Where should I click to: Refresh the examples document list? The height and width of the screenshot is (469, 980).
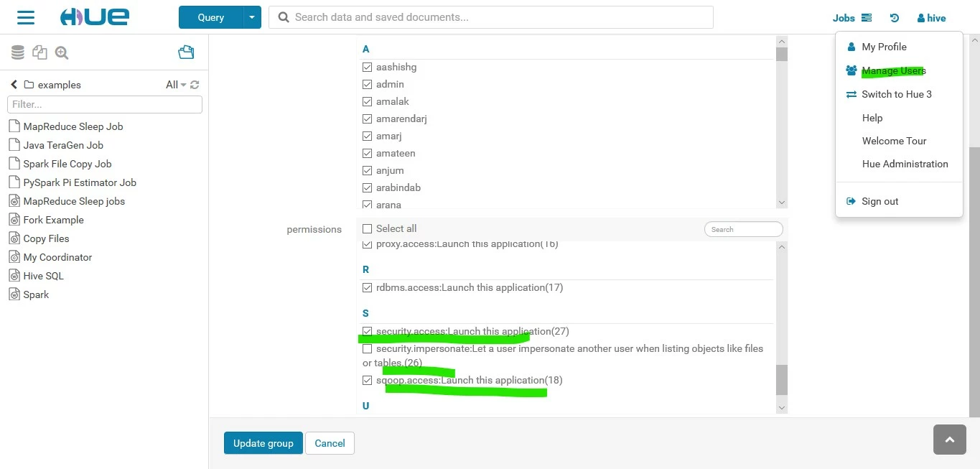[195, 85]
